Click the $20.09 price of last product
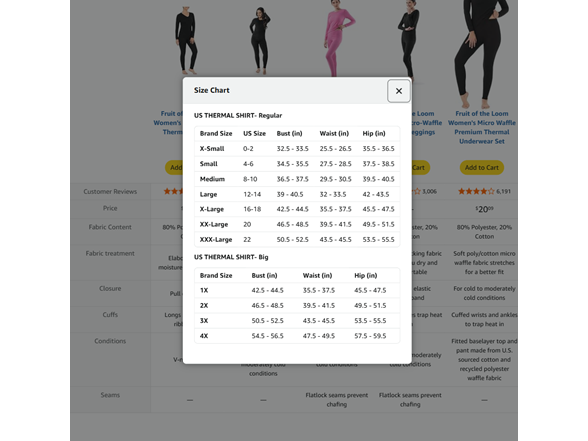This screenshot has width=588, height=441. point(484,209)
